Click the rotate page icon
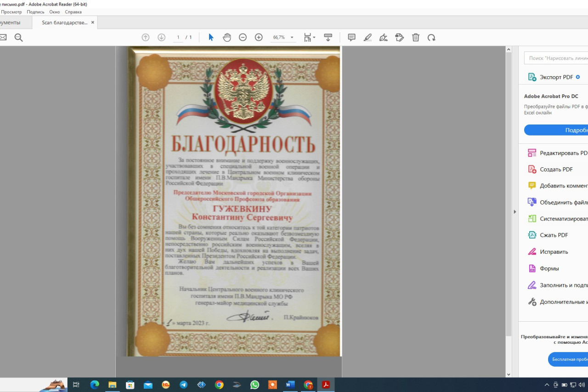 pyautogui.click(x=431, y=38)
